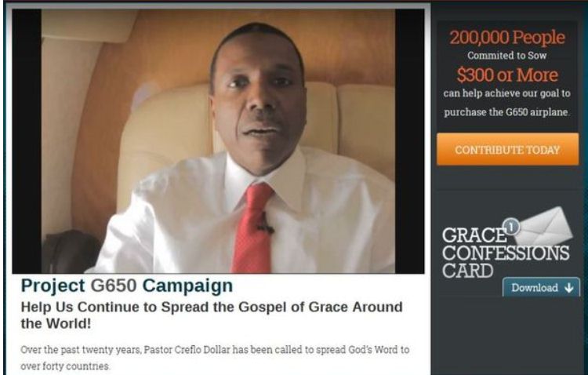Click the 'over forty countries' text line
This screenshot has width=588, height=375.
point(65,366)
